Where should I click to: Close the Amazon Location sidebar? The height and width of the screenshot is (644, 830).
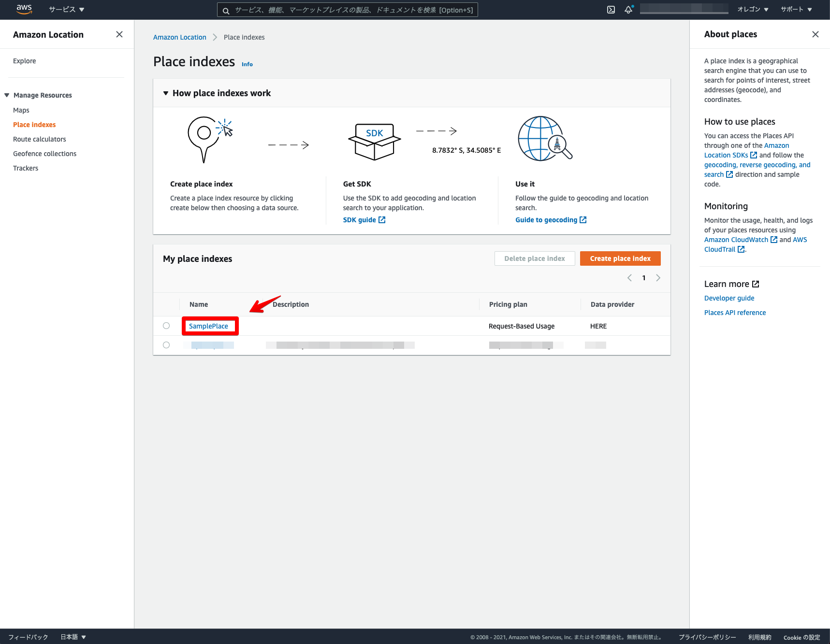pos(119,34)
